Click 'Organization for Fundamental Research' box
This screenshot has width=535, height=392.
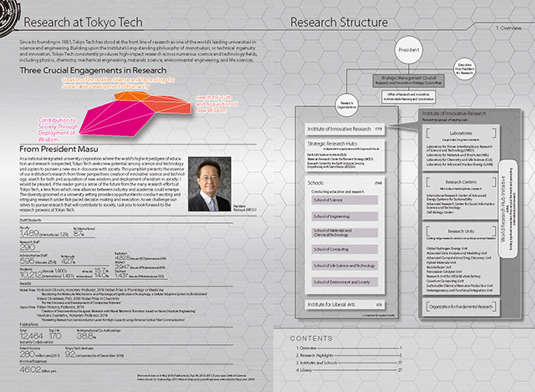click(461, 307)
